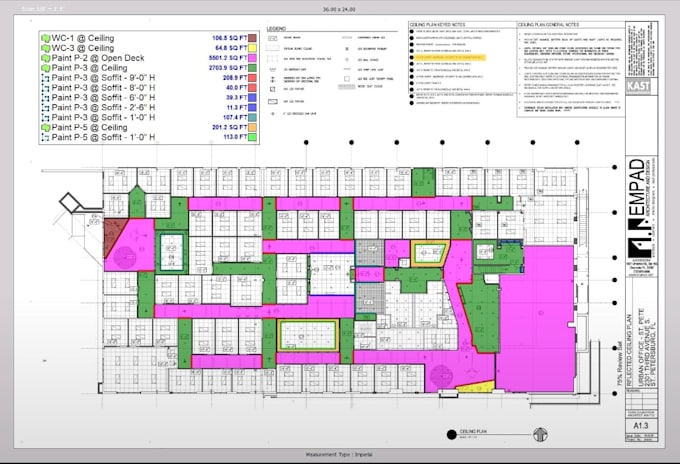Click the 2703.9 SQ FT quantity value
Viewport: 680px width, 464px height.
pos(228,68)
